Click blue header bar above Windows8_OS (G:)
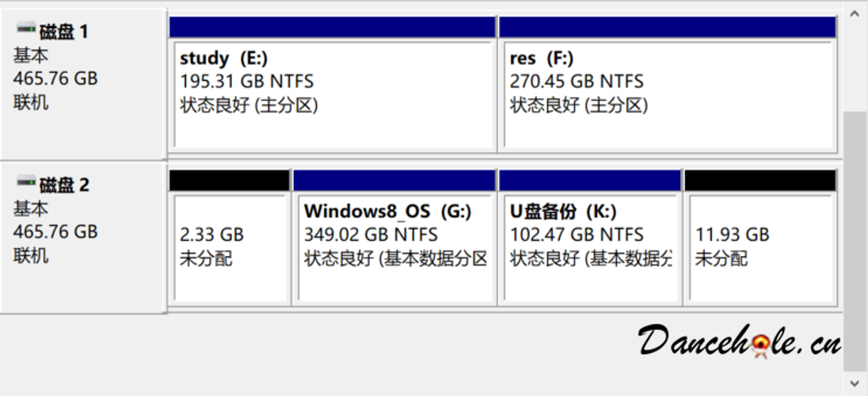This screenshot has width=868, height=396. click(394, 181)
